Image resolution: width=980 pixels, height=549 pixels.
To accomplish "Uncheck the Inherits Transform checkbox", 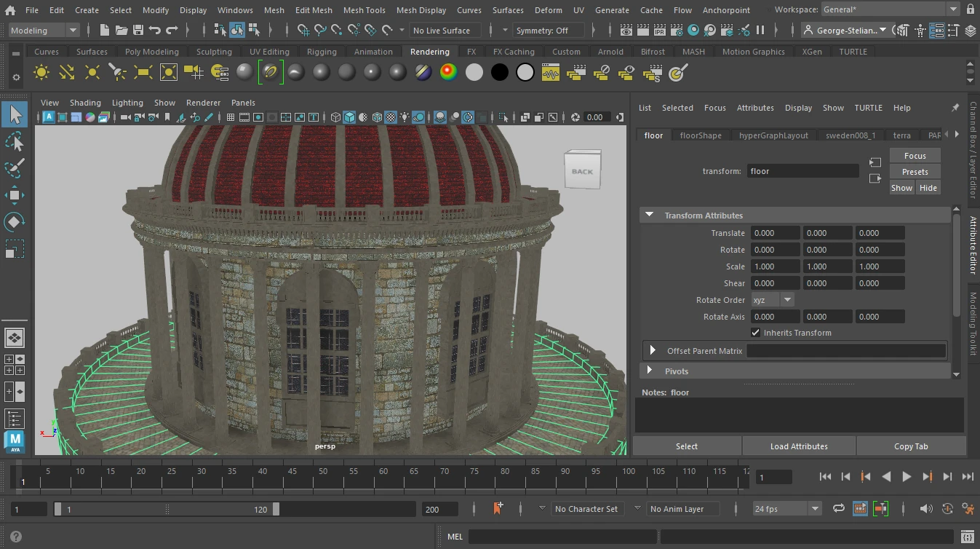I will [x=756, y=333].
